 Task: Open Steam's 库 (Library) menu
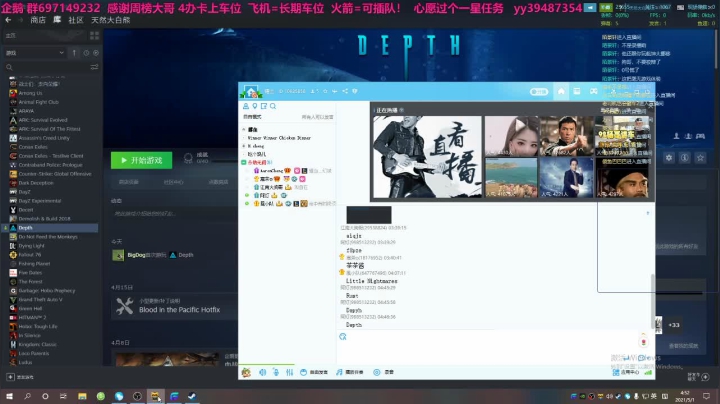coord(57,20)
